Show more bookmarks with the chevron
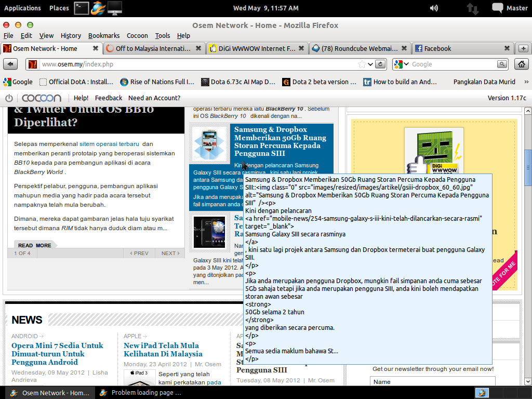Viewport: 532px width, 399px height. [526, 82]
